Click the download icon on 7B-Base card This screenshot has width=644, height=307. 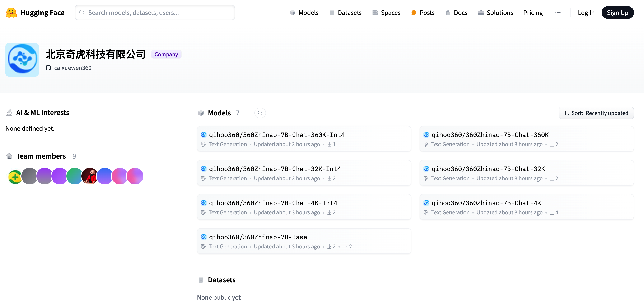click(x=329, y=246)
